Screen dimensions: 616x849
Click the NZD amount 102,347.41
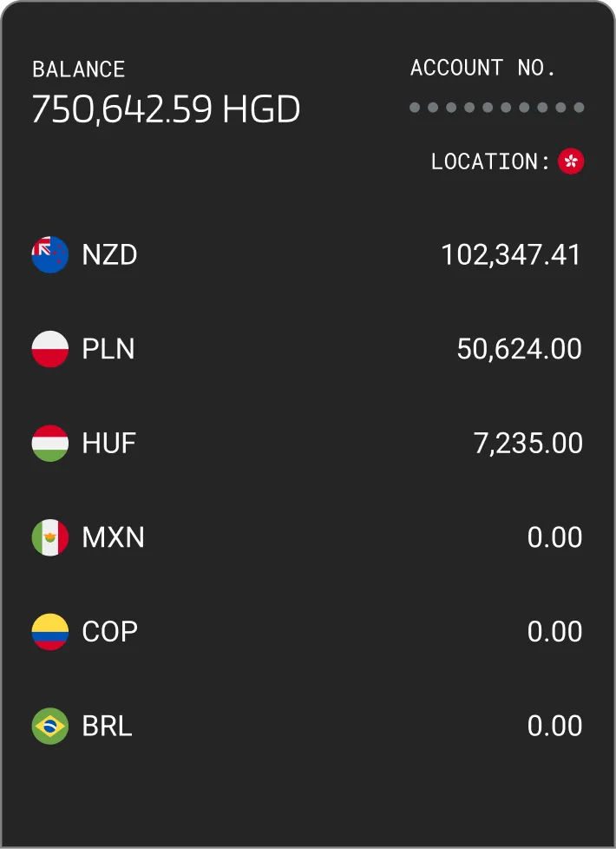pos(511,254)
